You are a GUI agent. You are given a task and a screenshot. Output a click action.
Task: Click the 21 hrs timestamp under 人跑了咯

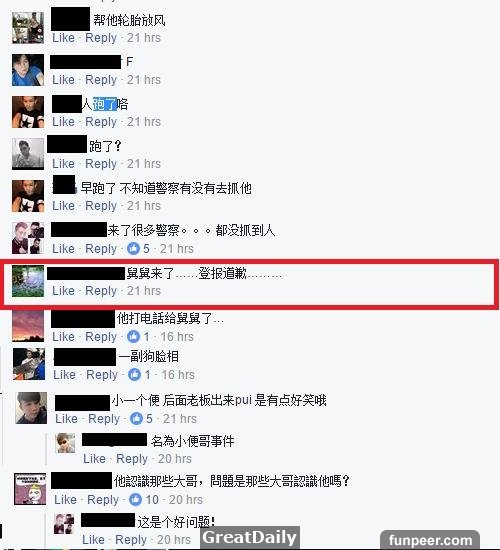click(x=144, y=122)
